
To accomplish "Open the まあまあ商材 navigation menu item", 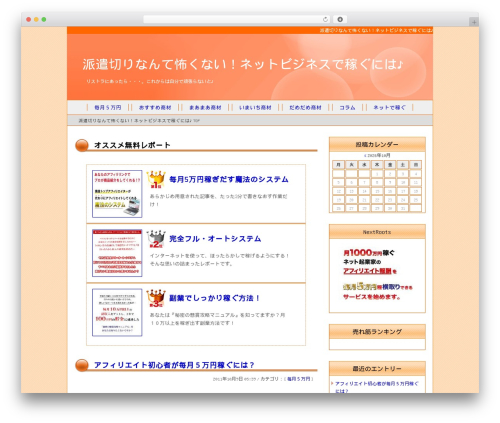I will pos(205,108).
